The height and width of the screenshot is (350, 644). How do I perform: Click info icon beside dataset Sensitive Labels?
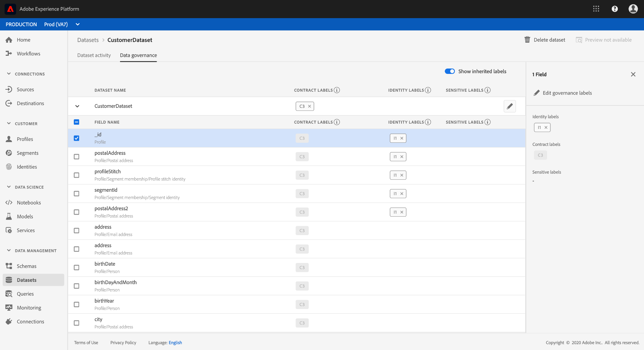click(x=488, y=90)
